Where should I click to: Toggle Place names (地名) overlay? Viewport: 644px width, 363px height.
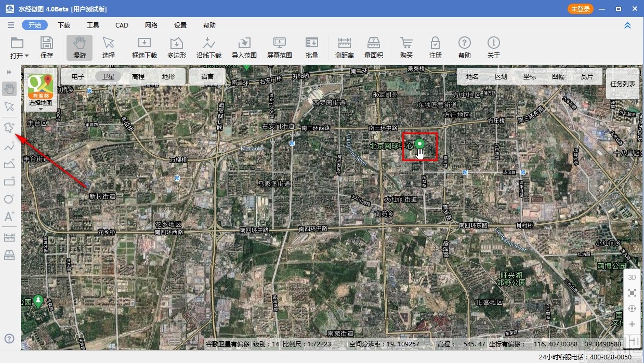click(x=472, y=77)
